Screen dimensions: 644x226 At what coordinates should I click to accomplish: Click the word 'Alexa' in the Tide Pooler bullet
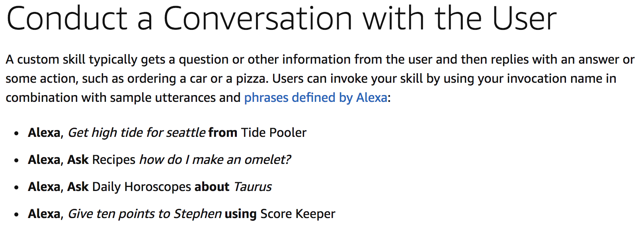coord(44,132)
